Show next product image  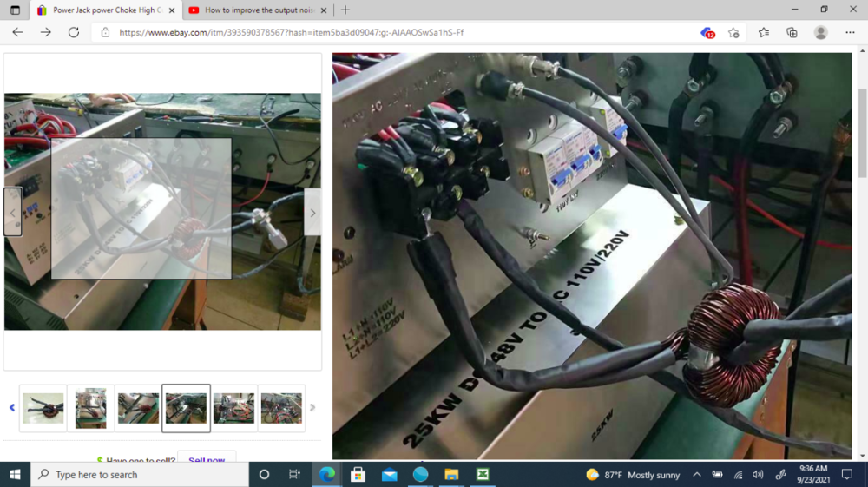pyautogui.click(x=312, y=212)
